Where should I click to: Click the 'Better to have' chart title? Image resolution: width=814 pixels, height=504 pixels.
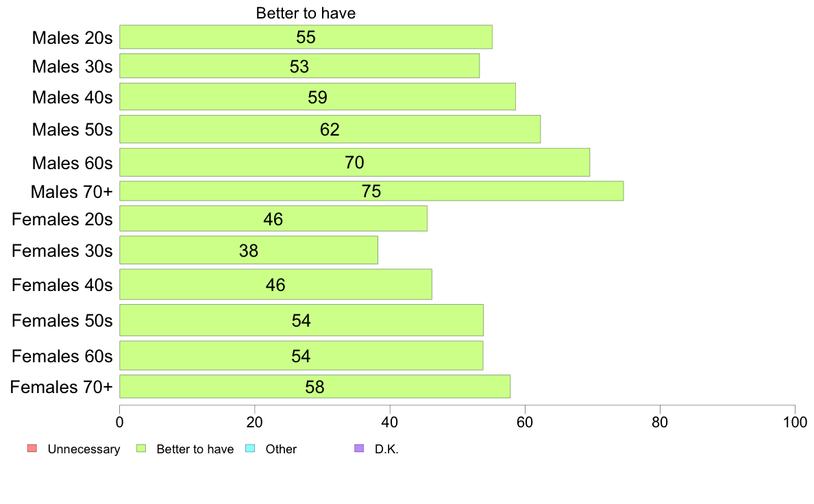(x=306, y=13)
